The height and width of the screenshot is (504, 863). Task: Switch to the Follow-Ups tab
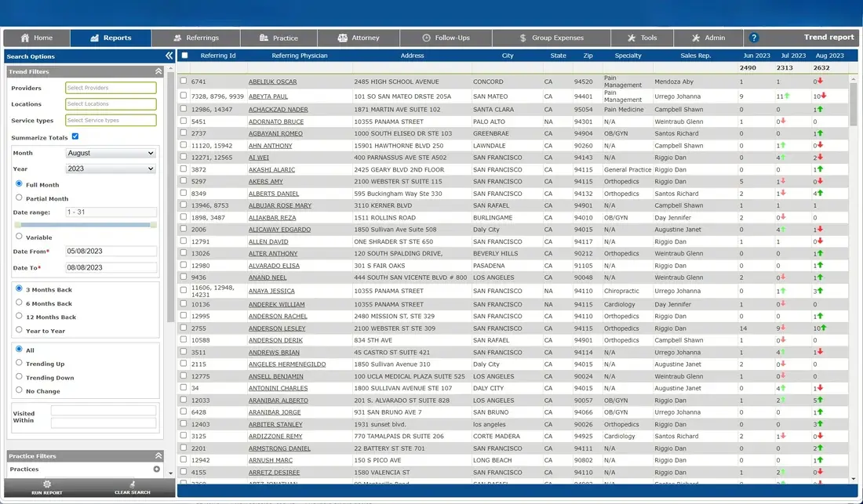[446, 38]
